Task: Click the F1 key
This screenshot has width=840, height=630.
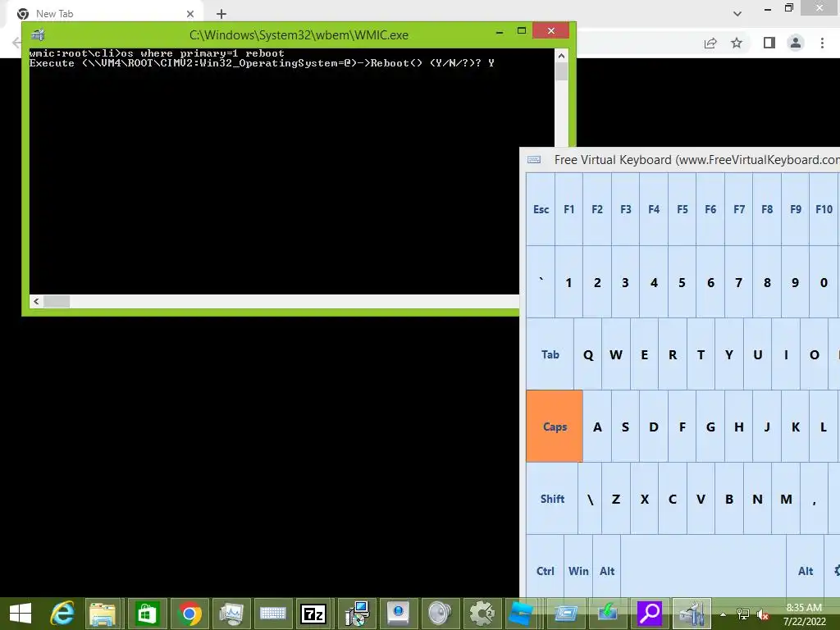Action: coord(569,209)
